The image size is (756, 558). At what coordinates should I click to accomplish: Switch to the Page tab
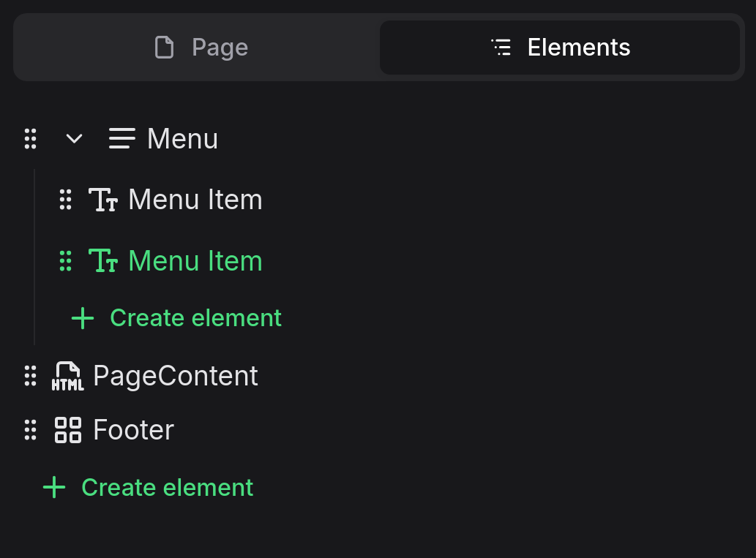[201, 48]
